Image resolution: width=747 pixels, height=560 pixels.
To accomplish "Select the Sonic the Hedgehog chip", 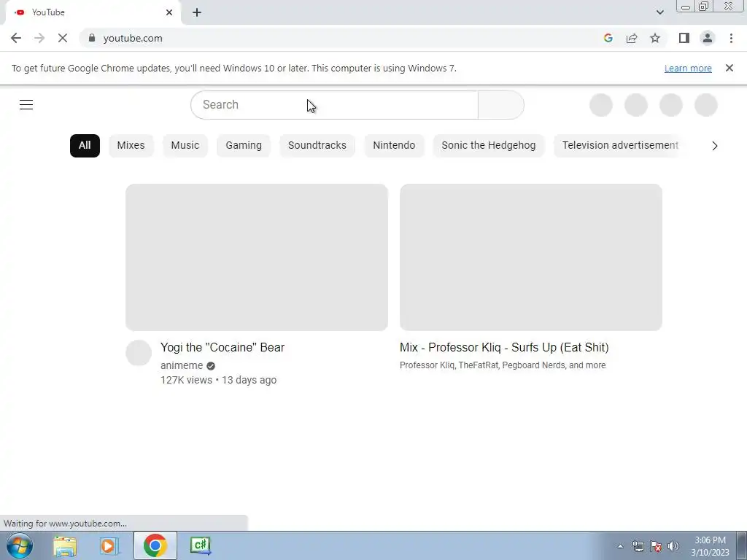I will tap(488, 145).
